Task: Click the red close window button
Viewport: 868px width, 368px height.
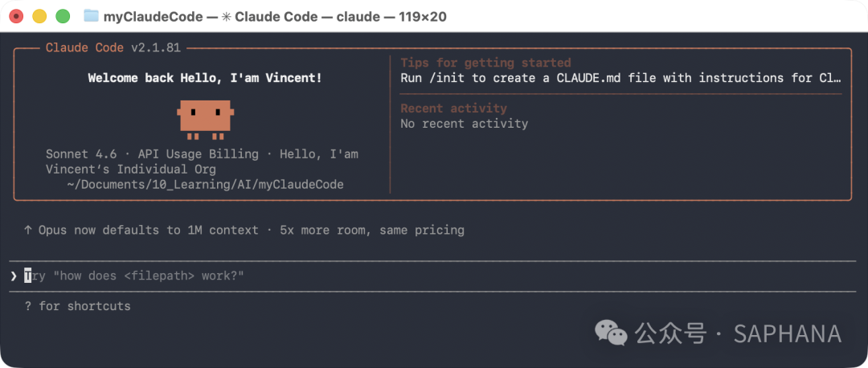Action: (17, 17)
